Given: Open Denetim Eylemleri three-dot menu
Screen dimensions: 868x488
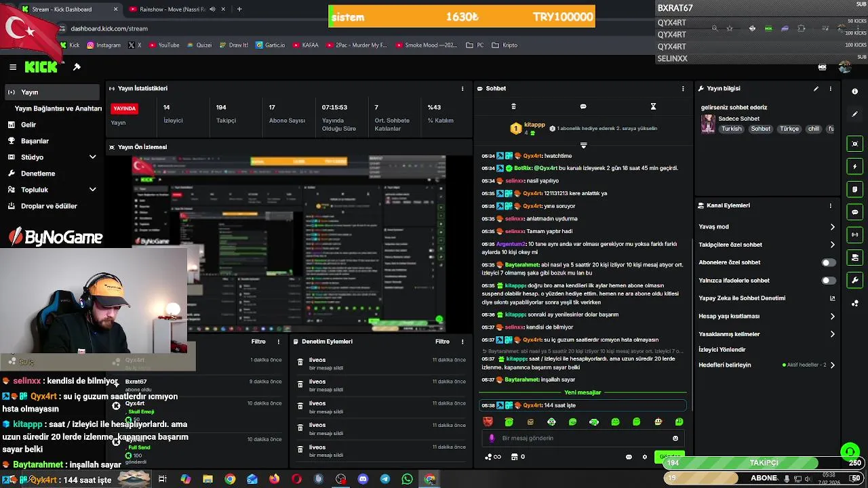Looking at the screenshot, I should [462, 342].
